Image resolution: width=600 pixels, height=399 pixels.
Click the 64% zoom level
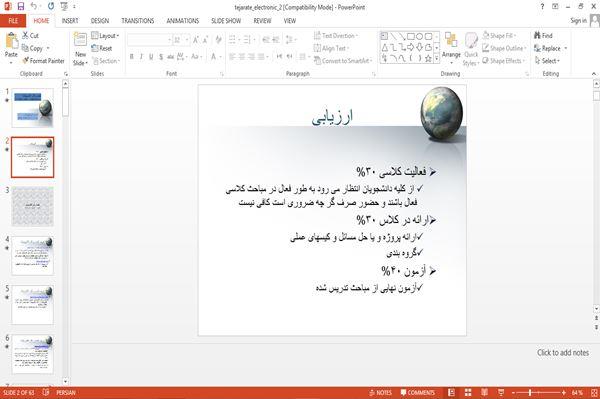click(x=577, y=392)
